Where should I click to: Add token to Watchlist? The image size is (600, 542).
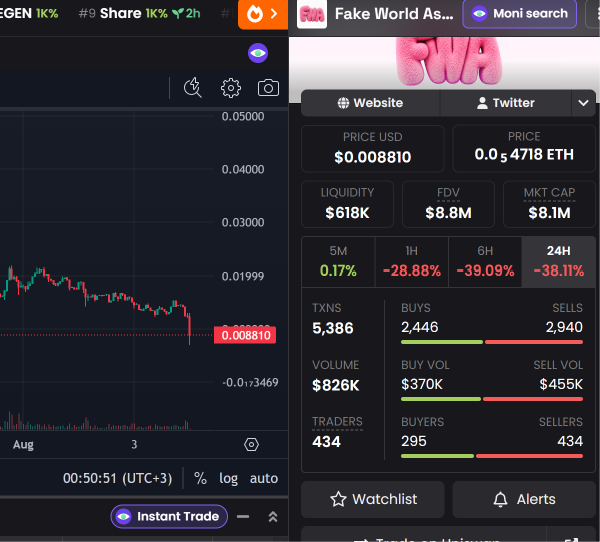[373, 500]
